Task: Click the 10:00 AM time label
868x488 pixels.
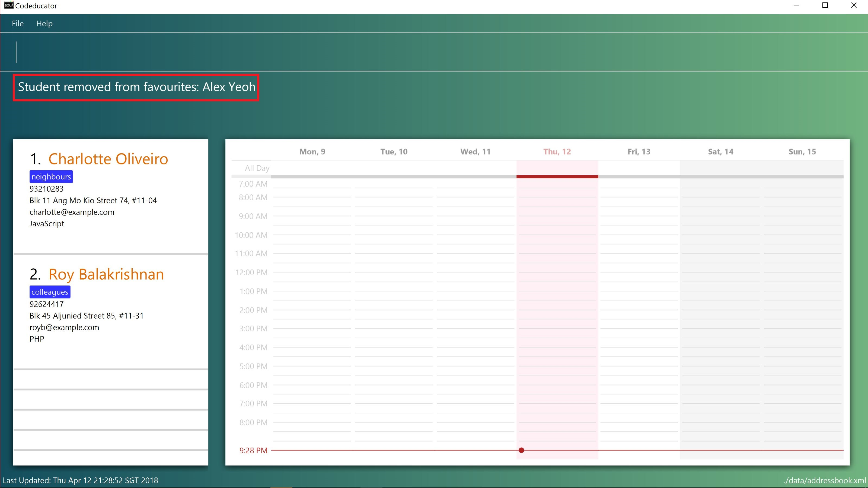Action: 251,235
